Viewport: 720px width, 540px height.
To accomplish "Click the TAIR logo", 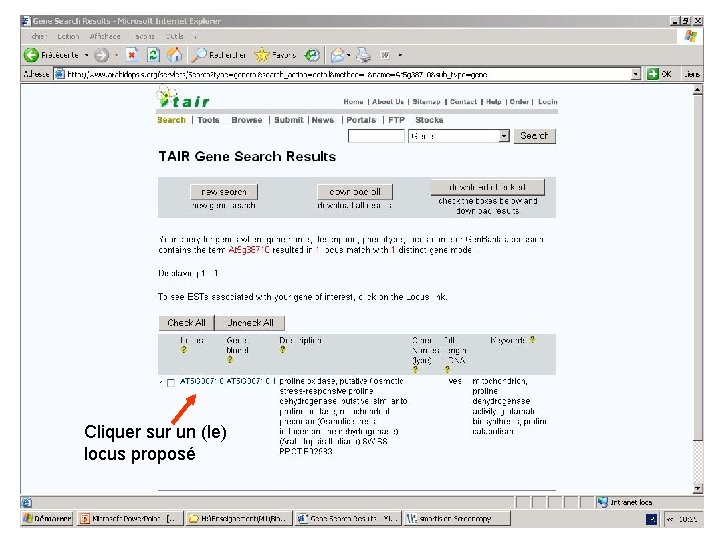I will (183, 98).
